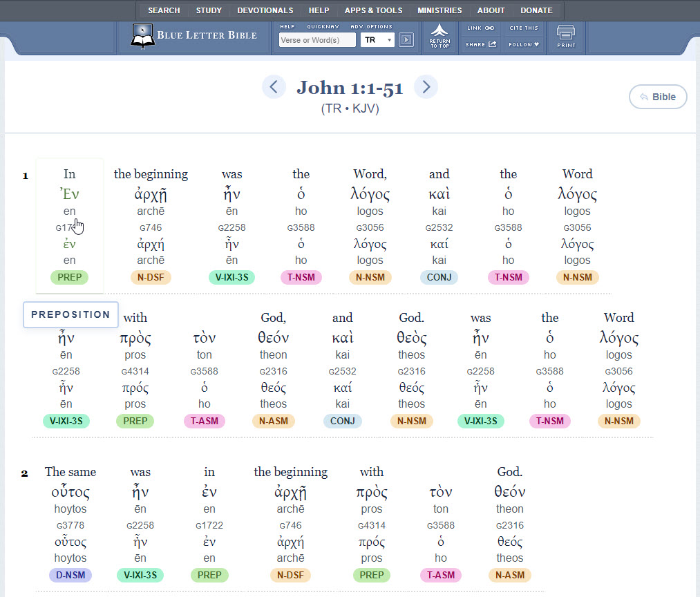
Task: Go to next chapter with right arrow
Action: (426, 87)
